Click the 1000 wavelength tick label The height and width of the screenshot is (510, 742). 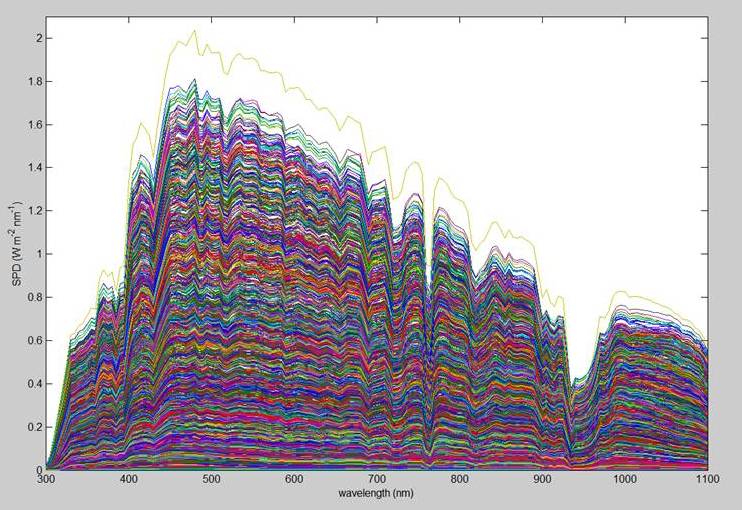pyautogui.click(x=625, y=481)
